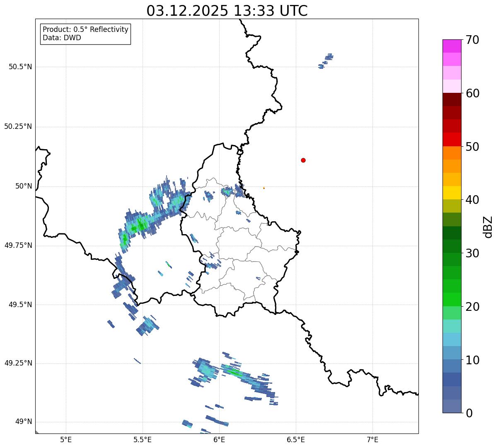Click the tiny orange echo near 6.3°E 50°N

[264, 188]
